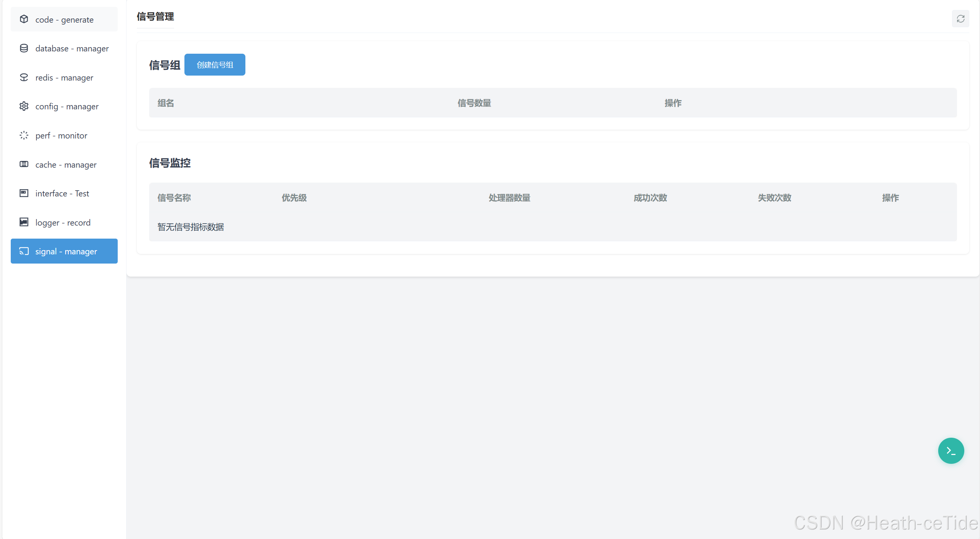Click the 优先级 column header
This screenshot has height=539, width=980.
(x=294, y=198)
